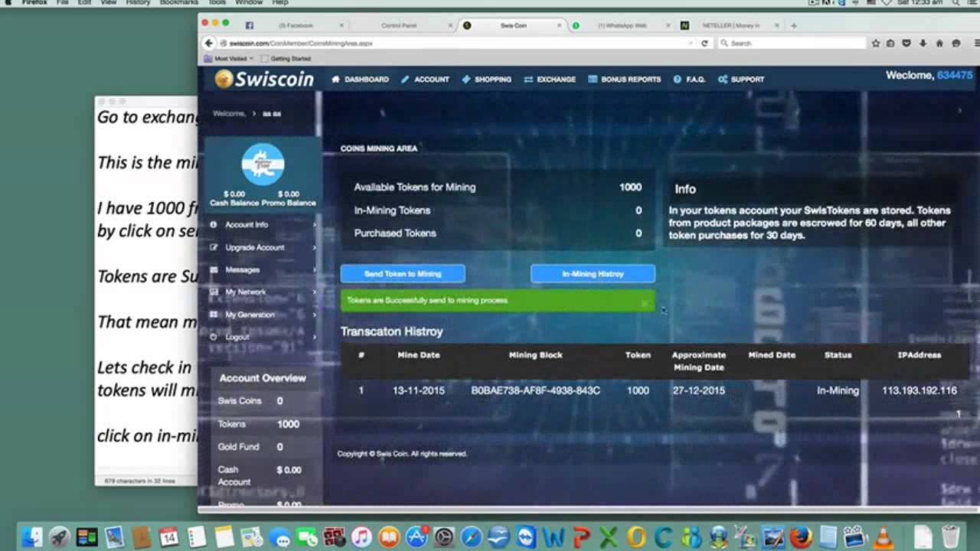Launch Microsoft Excel from the Dock
This screenshot has height=551, width=980.
[x=609, y=537]
